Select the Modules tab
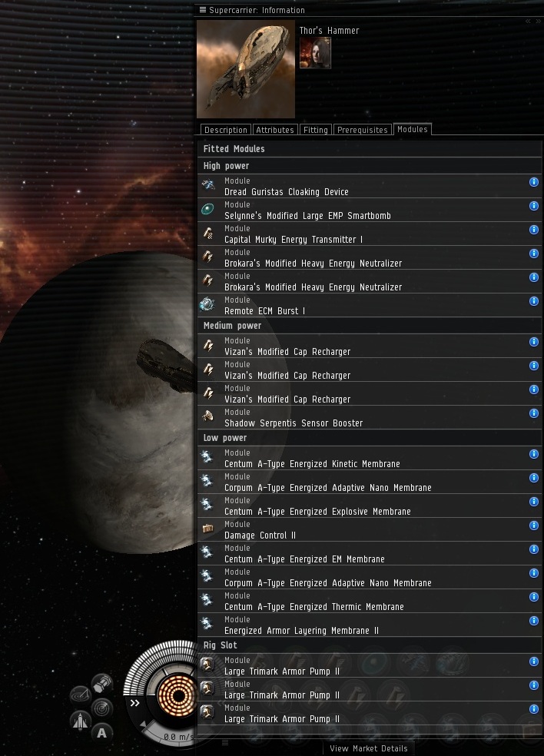 pos(413,129)
